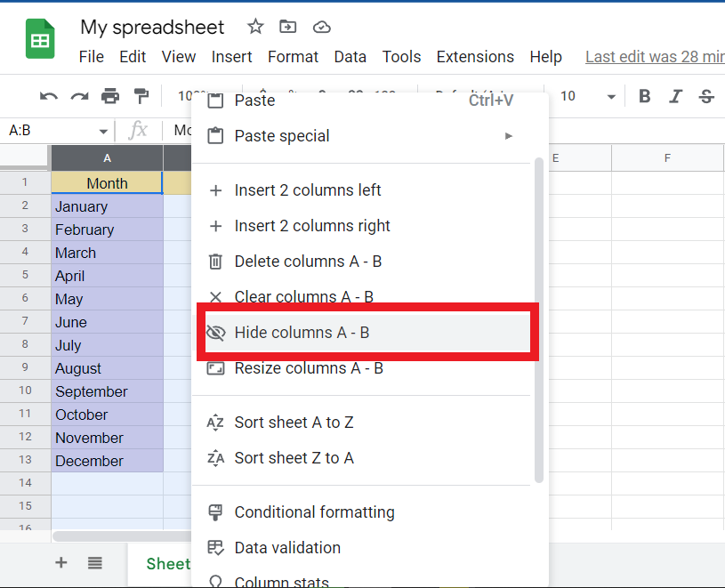Open the all sheets list icon
Screen dimensions: 725x588
(96, 563)
